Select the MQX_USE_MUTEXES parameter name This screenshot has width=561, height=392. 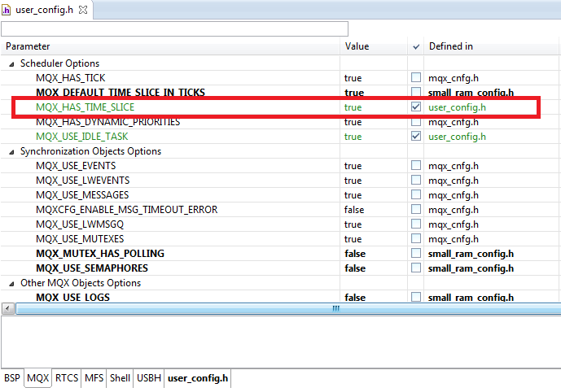click(80, 239)
